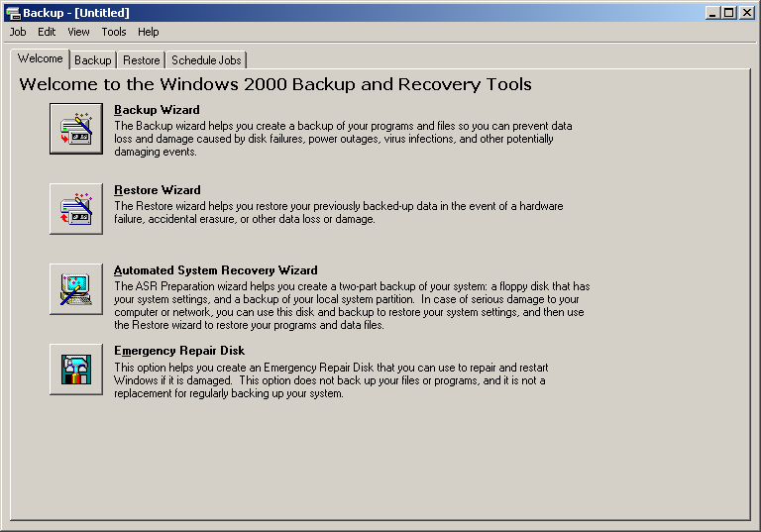Click the Emergency Repair Disk heading
This screenshot has width=761, height=532.
click(x=179, y=351)
